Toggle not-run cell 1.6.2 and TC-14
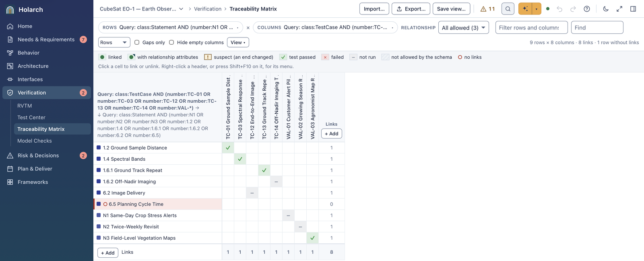Viewport: 644px width, 261px height. pyautogui.click(x=276, y=182)
